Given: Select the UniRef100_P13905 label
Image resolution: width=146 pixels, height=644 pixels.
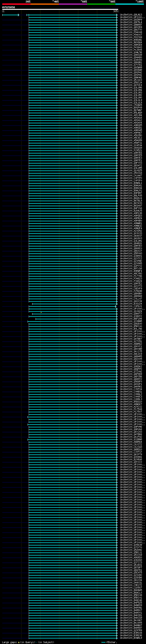Looking at the screenshot, I should click(x=131, y=50).
